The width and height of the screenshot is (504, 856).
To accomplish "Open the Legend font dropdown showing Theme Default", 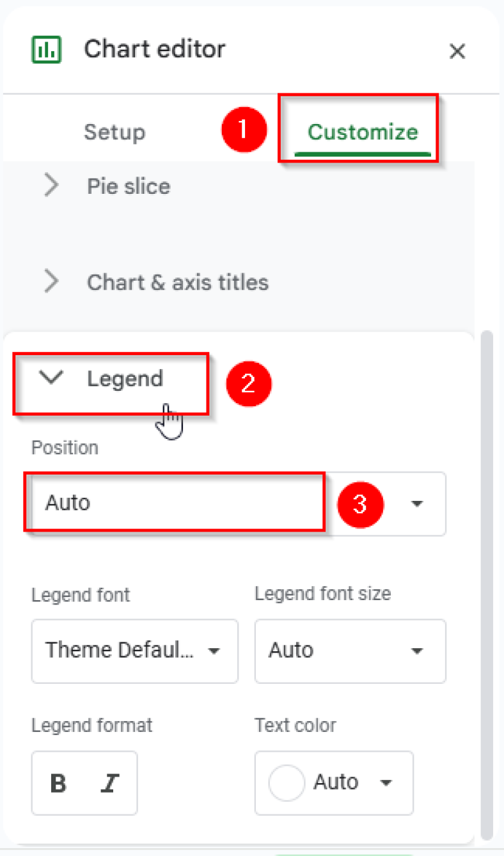I will click(x=134, y=651).
